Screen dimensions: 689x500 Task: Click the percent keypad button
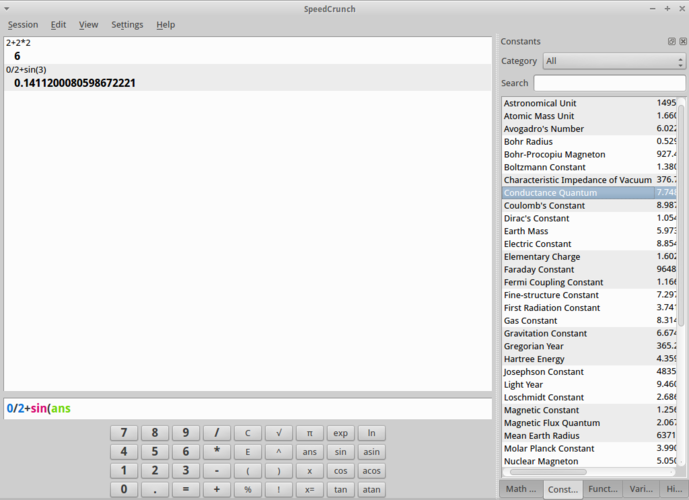248,489
